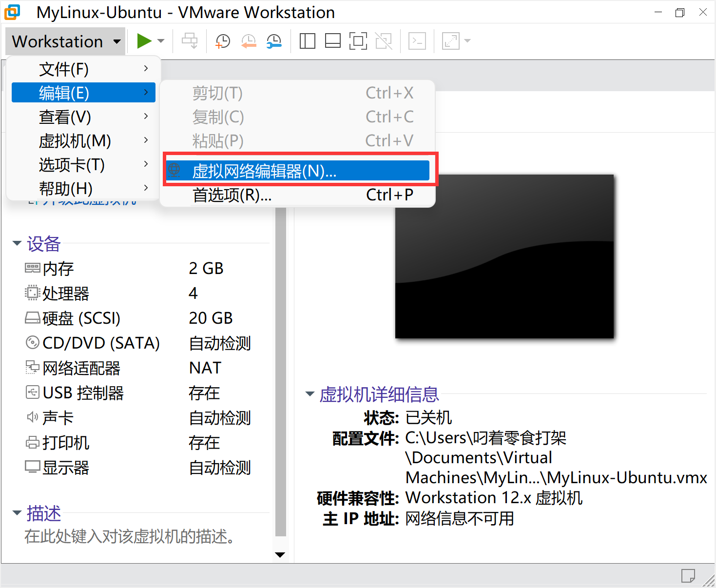The height and width of the screenshot is (588, 716).
Task: Open the 虚拟机(M) submenu
Action: (83, 140)
